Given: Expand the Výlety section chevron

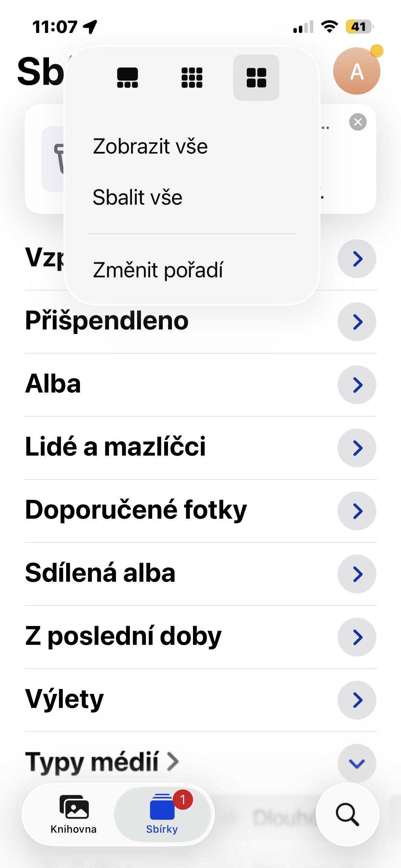Looking at the screenshot, I should (x=357, y=700).
